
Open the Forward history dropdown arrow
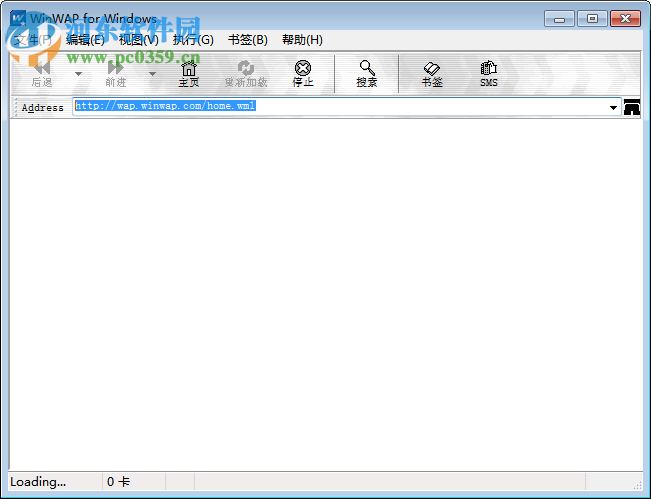click(x=152, y=74)
